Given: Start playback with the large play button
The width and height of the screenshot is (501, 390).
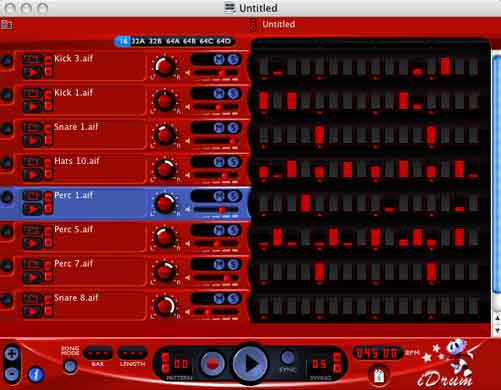Looking at the screenshot, I should (250, 364).
